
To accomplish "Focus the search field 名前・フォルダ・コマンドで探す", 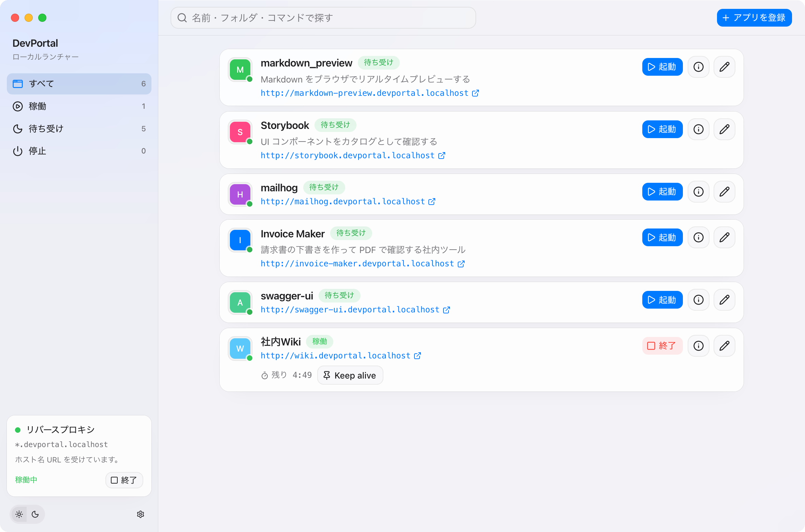I will click(x=323, y=18).
